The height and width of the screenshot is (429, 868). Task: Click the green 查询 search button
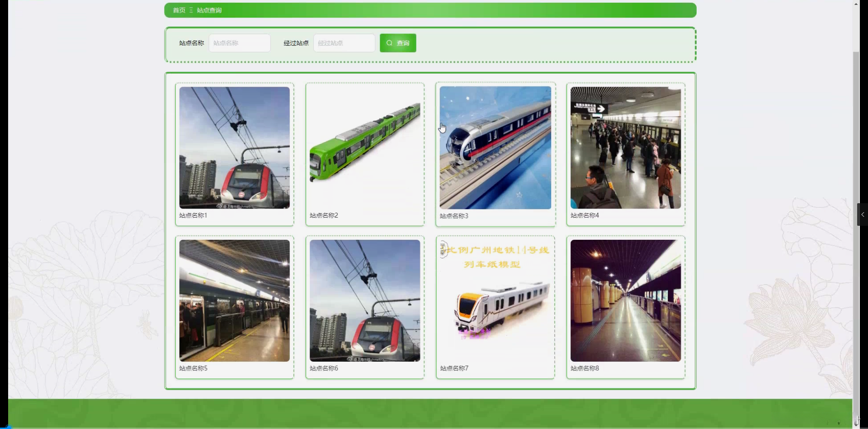[x=398, y=43]
